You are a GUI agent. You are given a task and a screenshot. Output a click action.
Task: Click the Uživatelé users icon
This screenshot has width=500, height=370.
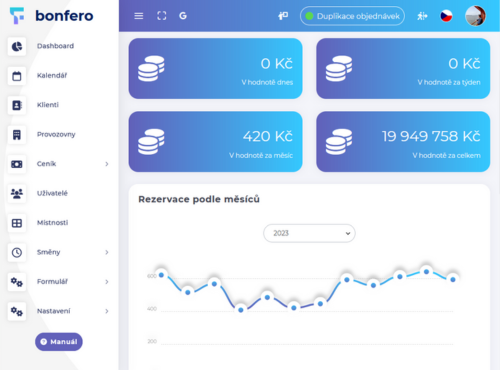point(17,193)
